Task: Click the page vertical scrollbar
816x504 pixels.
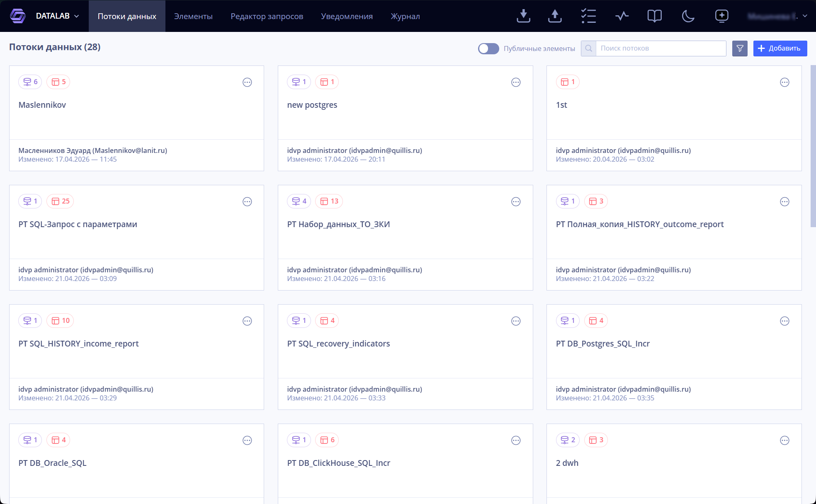Action: pyautogui.click(x=813, y=146)
